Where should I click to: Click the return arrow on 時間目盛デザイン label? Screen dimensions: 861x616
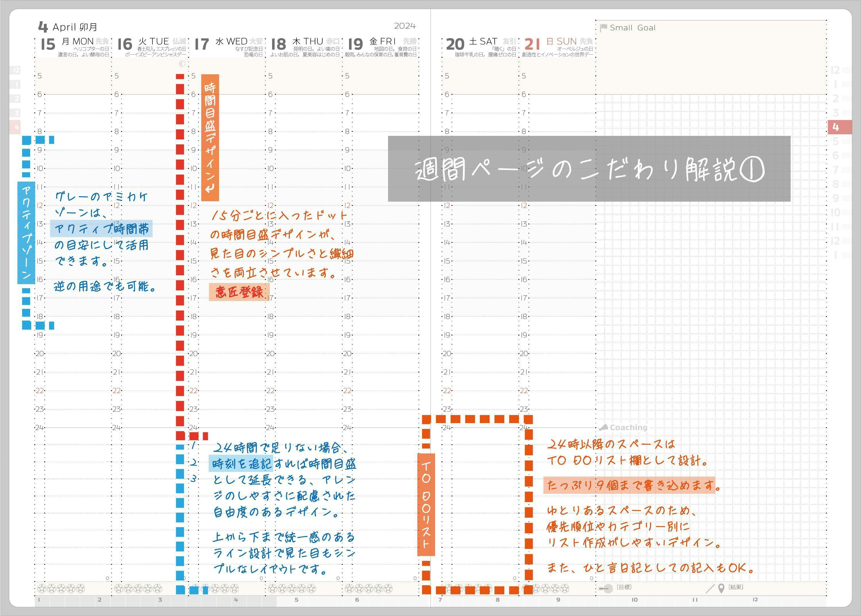click(x=210, y=188)
